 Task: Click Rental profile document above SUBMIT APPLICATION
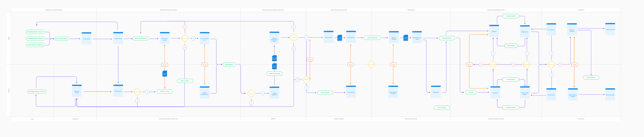(x=274, y=66)
